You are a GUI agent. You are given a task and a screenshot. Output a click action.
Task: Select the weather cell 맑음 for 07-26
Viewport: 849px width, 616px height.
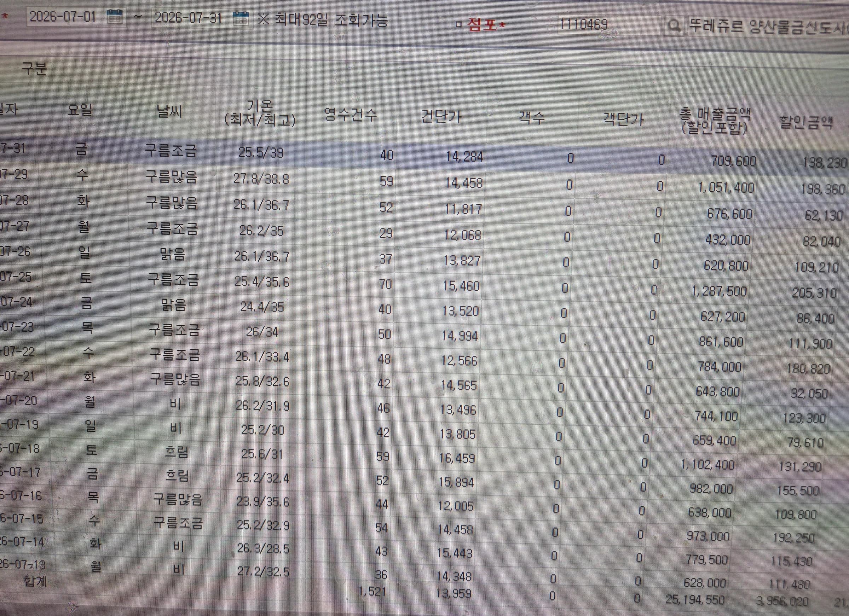[172, 255]
